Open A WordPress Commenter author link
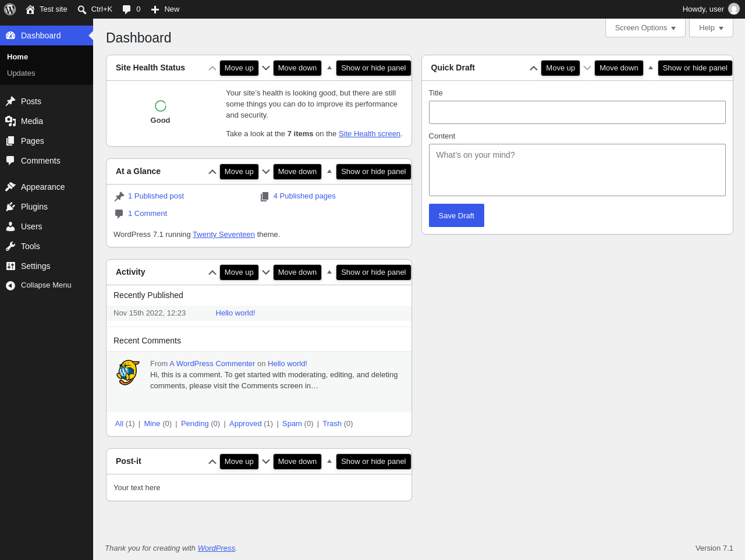 coord(212,364)
